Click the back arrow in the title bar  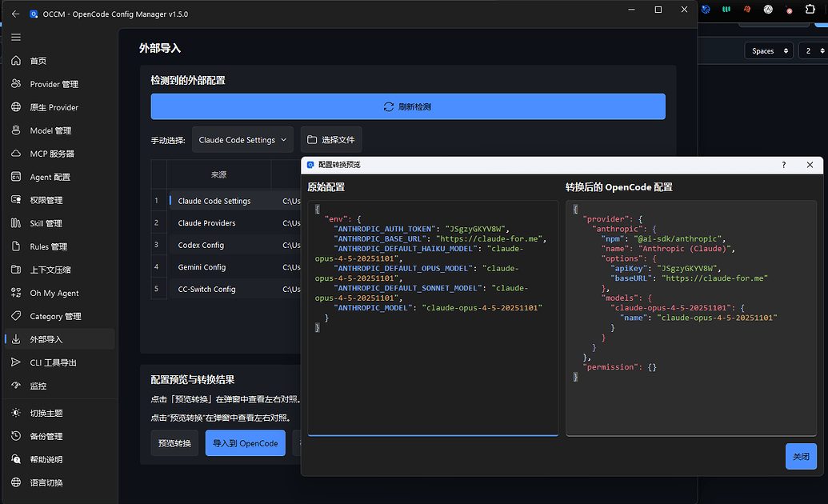click(x=15, y=14)
